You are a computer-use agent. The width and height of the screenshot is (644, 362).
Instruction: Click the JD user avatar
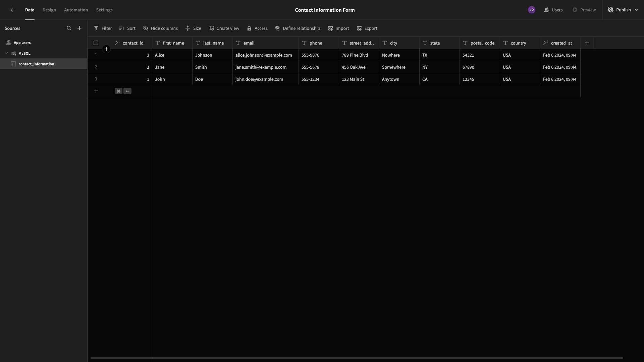tap(532, 10)
